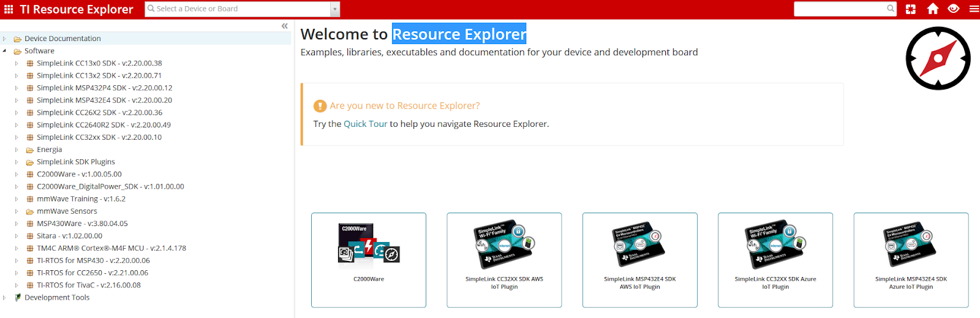Click package icon for TI-RTOS for TivaC
980x318 pixels.
pos(30,286)
